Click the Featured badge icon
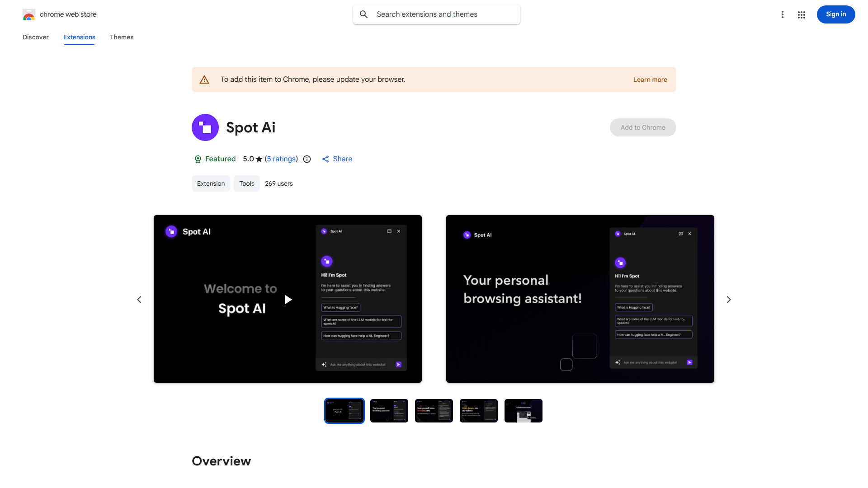The image size is (868, 488). pos(198,159)
